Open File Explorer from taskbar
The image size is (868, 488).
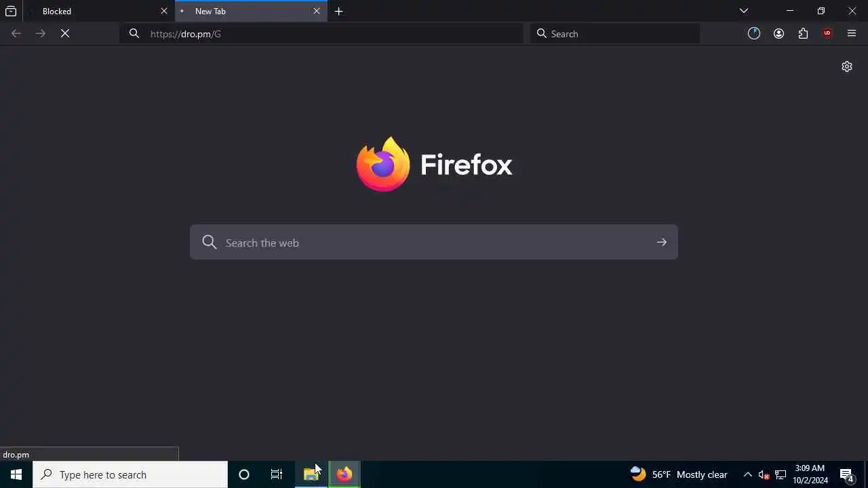pos(311,474)
